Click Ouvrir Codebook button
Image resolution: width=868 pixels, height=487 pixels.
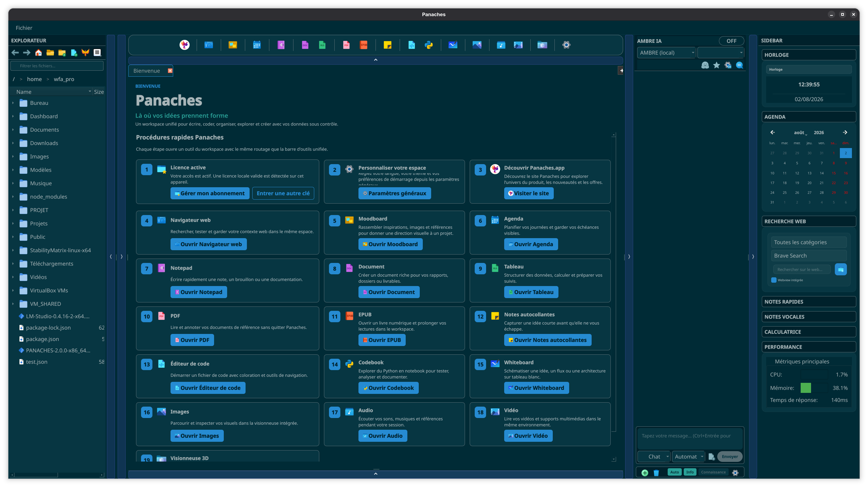pyautogui.click(x=388, y=388)
